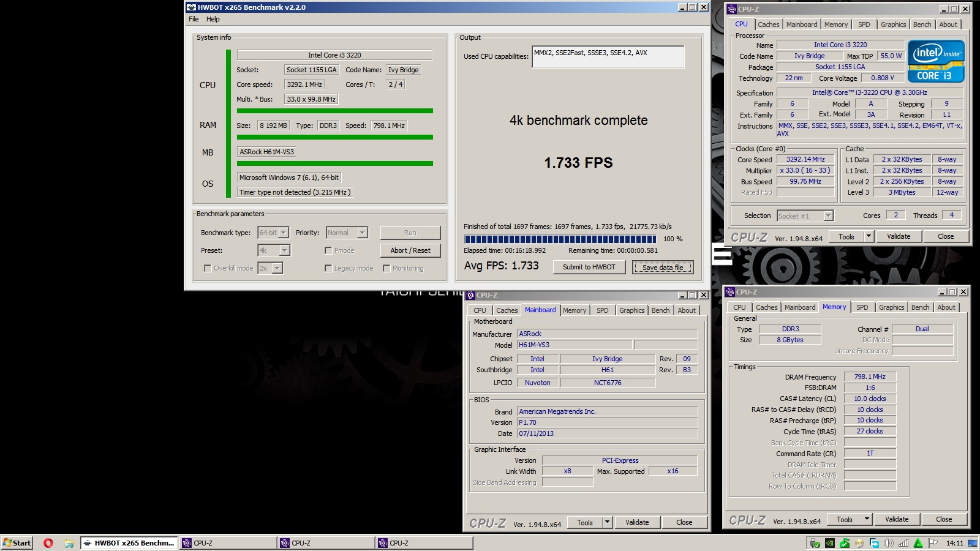Viewport: 980px width, 551px height.
Task: Open Bench tab in the CPU-Z CPU tab window
Action: tap(922, 24)
